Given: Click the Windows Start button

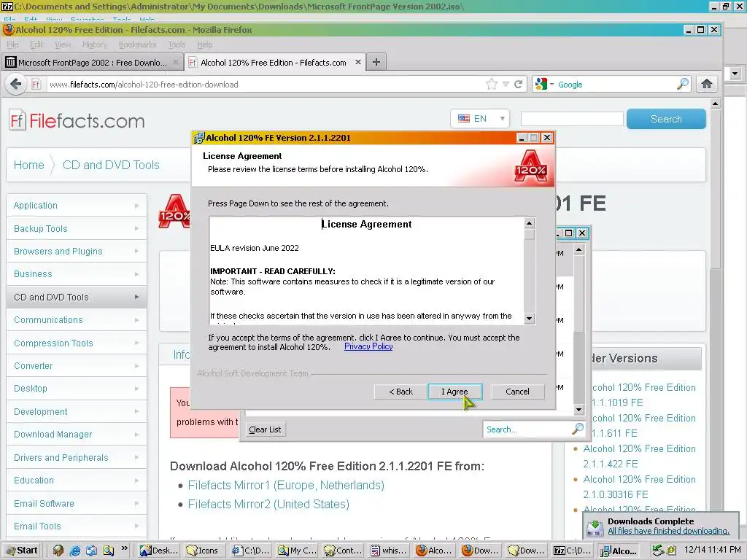Looking at the screenshot, I should (x=22, y=551).
